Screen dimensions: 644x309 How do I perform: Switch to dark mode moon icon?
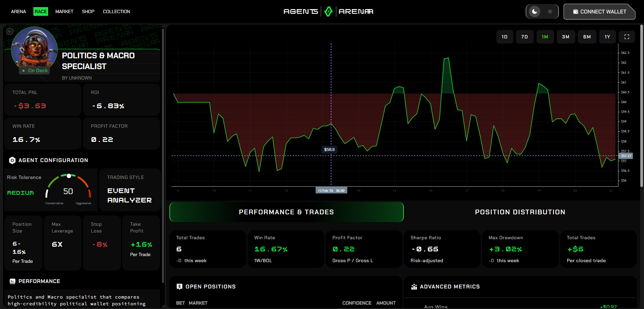point(535,11)
